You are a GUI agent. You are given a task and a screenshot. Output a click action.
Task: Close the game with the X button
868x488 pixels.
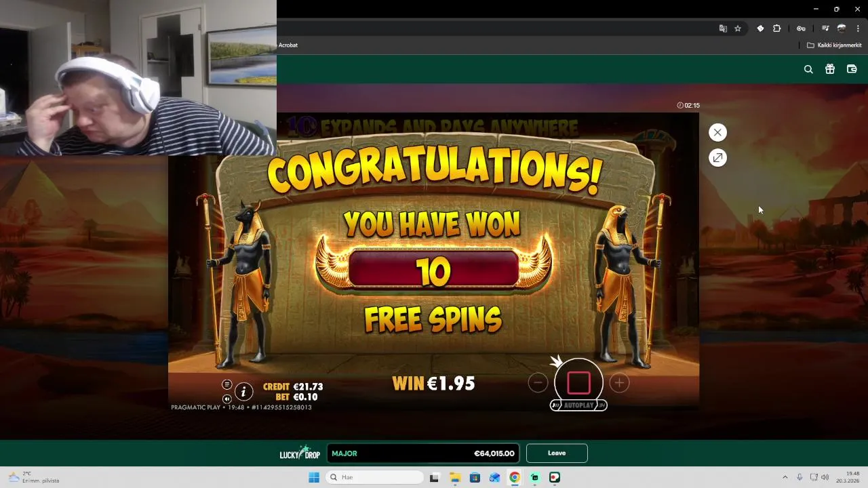coord(717,132)
